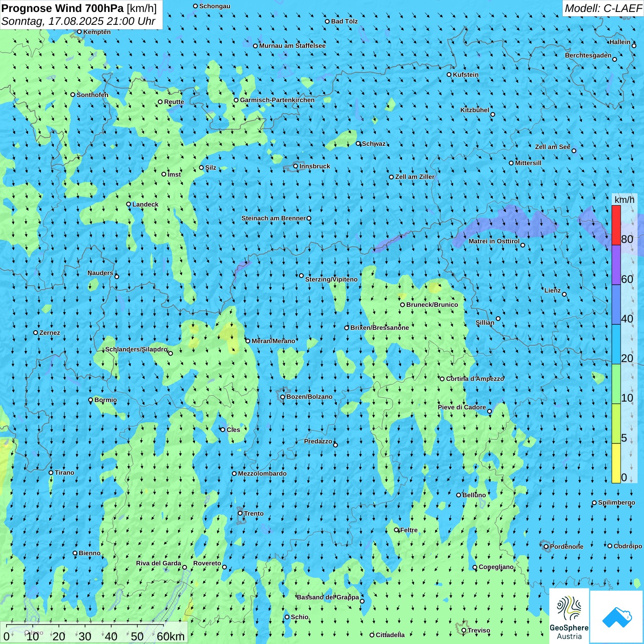This screenshot has width=644, height=644.
Task: Select the Sonthofen label
Action: [x=92, y=95]
